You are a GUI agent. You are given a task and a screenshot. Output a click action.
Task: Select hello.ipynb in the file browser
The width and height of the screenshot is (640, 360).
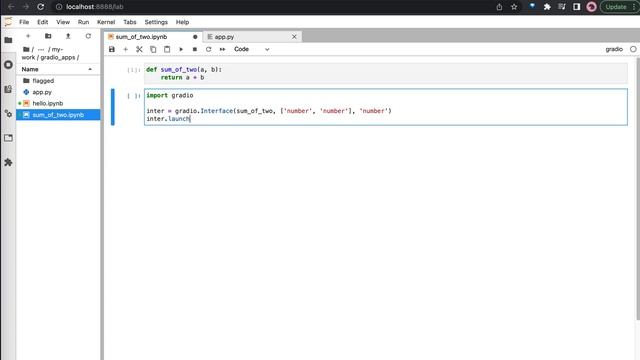58,103
